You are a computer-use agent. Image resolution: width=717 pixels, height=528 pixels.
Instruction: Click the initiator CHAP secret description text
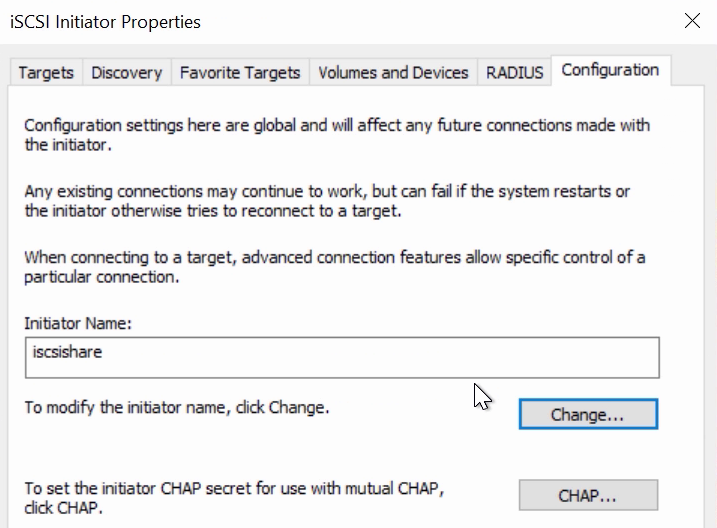[x=234, y=498]
